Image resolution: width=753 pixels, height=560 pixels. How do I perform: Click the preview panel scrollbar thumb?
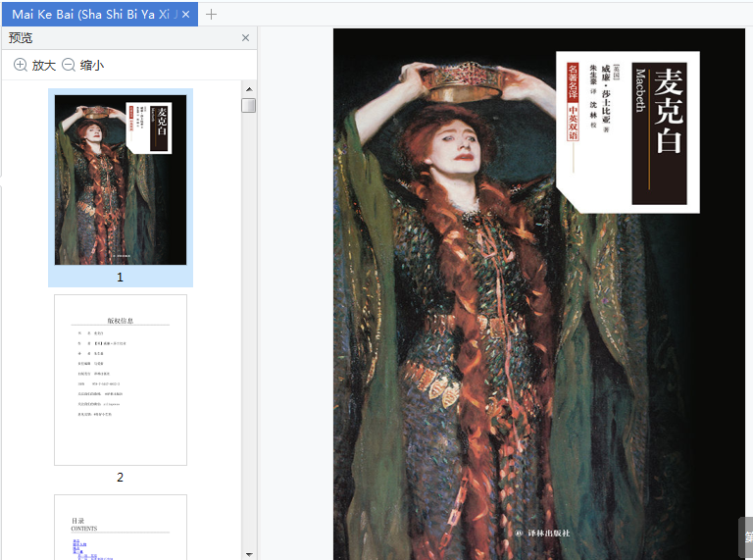pos(248,105)
